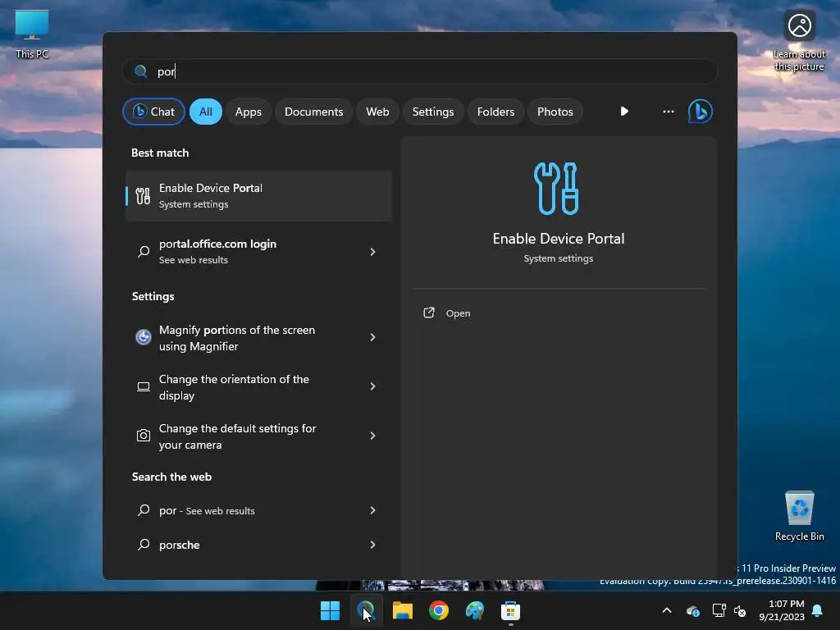Expand portal.office.com login result arrow

(372, 251)
